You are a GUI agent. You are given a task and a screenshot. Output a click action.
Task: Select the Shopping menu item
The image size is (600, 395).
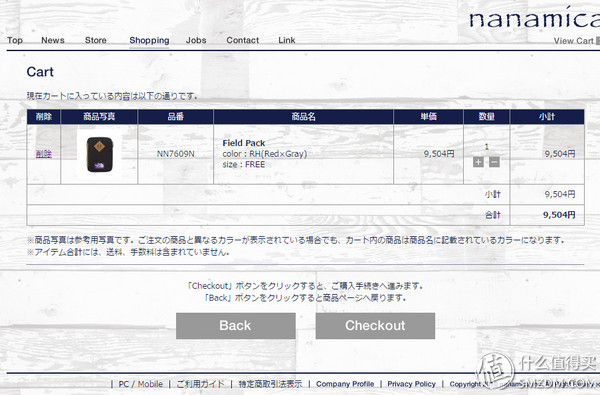click(149, 40)
